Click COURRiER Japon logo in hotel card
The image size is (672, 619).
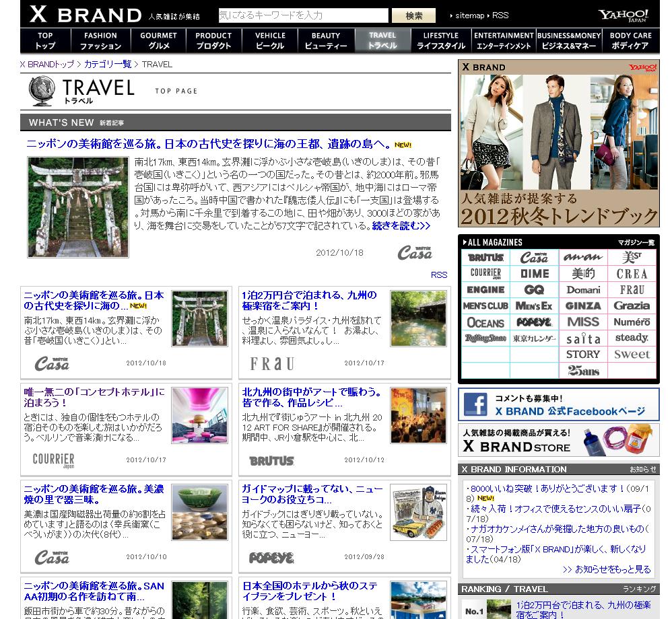pos(54,460)
